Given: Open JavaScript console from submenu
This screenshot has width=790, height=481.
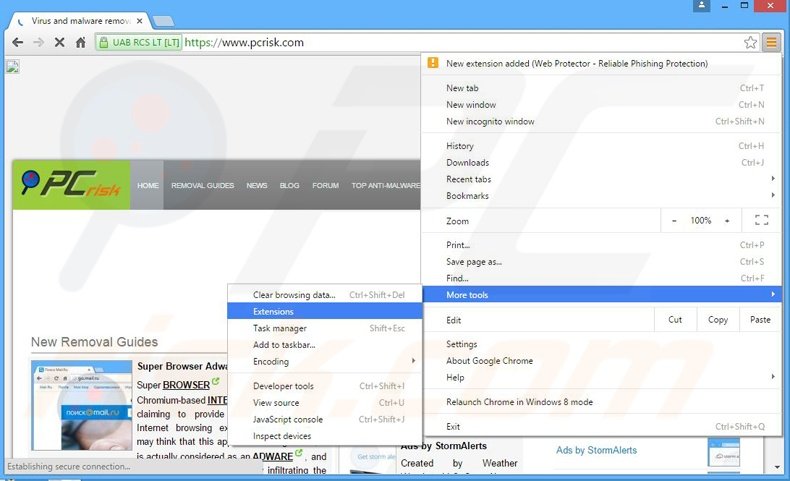Looking at the screenshot, I should 325,419.
